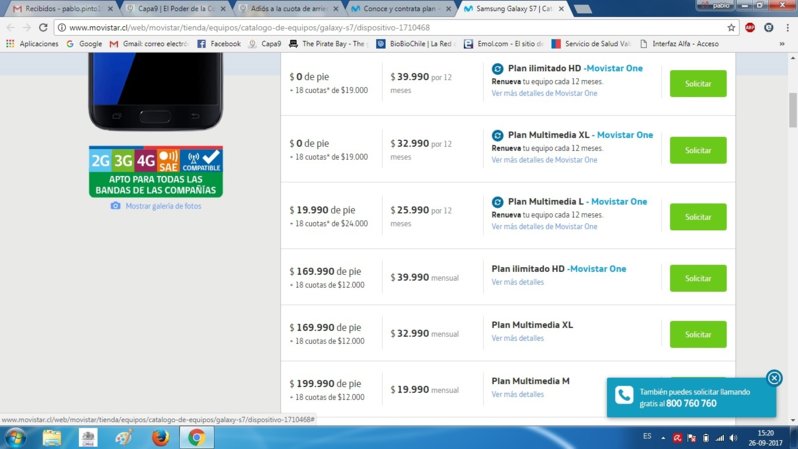
Task: Open the Windows Start menu
Action: (15, 437)
